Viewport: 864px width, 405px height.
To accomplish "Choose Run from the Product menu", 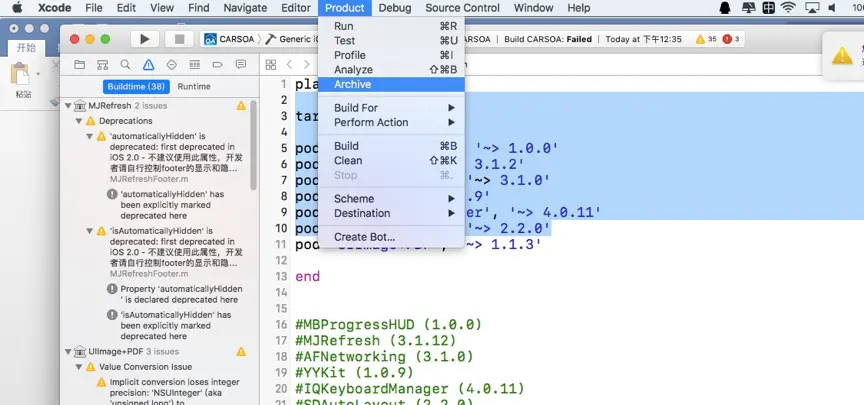I will point(391,26).
